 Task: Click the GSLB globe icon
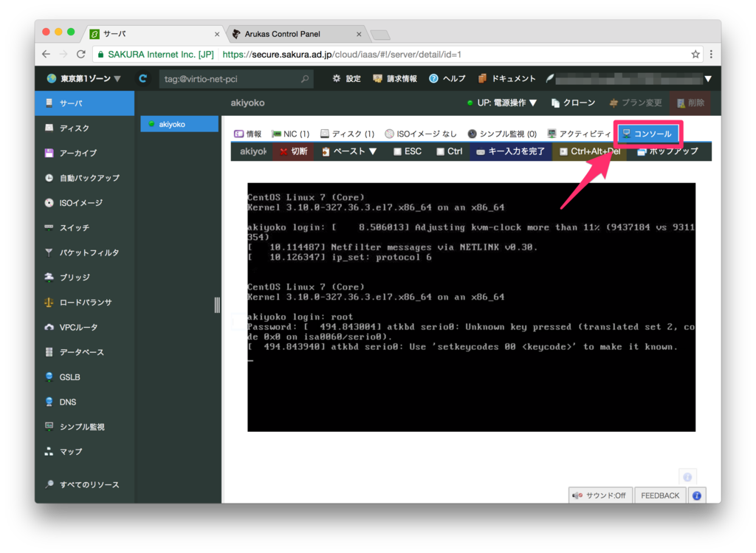49,377
